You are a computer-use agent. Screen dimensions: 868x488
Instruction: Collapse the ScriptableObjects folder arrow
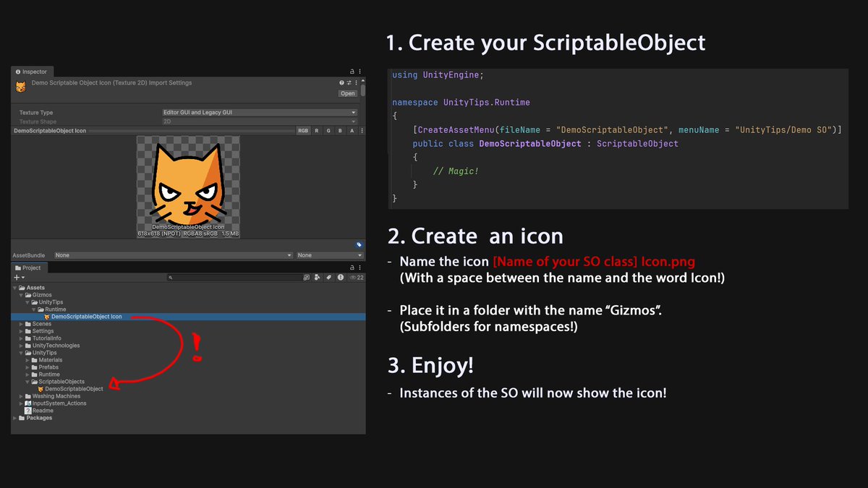pyautogui.click(x=27, y=382)
